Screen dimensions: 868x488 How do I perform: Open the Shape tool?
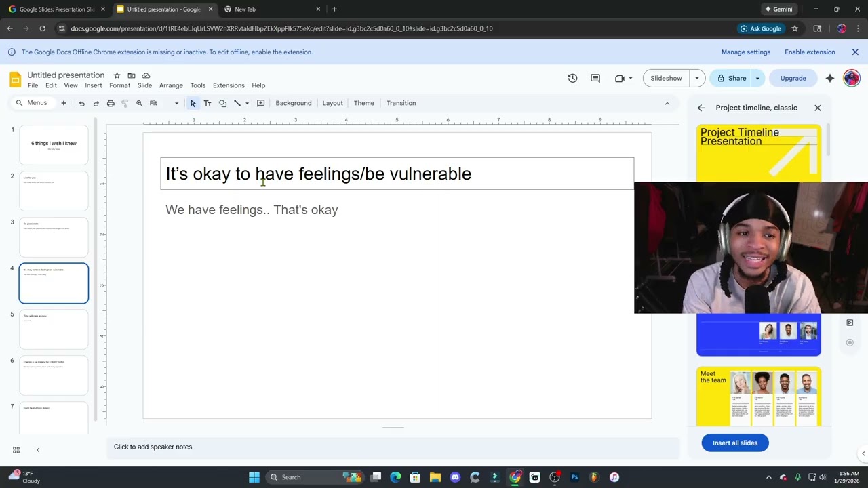tap(222, 103)
